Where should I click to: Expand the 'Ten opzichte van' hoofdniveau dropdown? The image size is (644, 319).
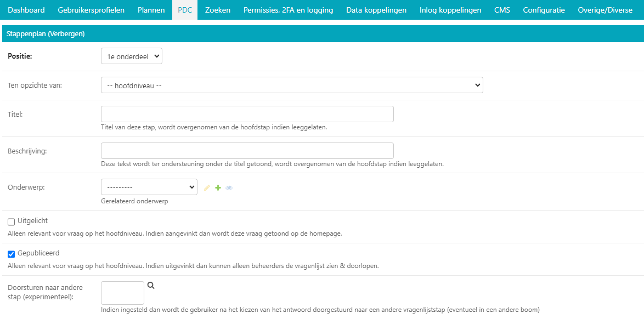point(292,85)
